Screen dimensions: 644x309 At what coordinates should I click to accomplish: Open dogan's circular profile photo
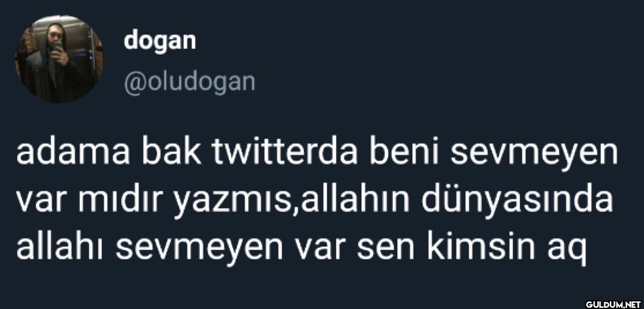[x=59, y=59]
